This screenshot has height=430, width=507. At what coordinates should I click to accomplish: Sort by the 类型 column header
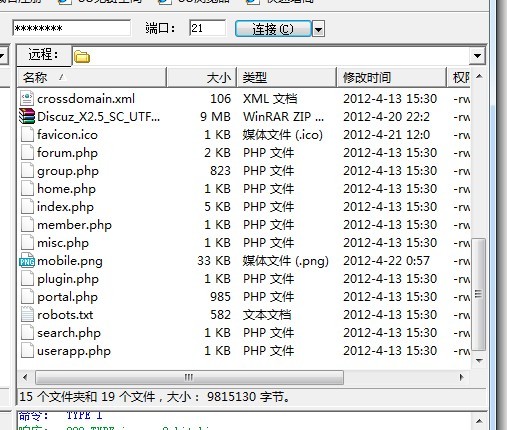click(287, 78)
